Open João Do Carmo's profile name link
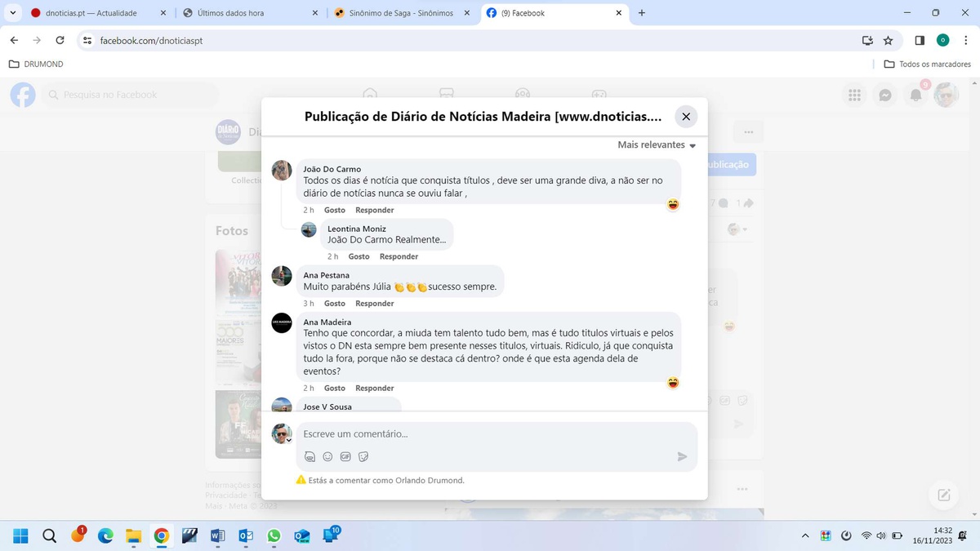This screenshot has height=551, width=980. 332,169
